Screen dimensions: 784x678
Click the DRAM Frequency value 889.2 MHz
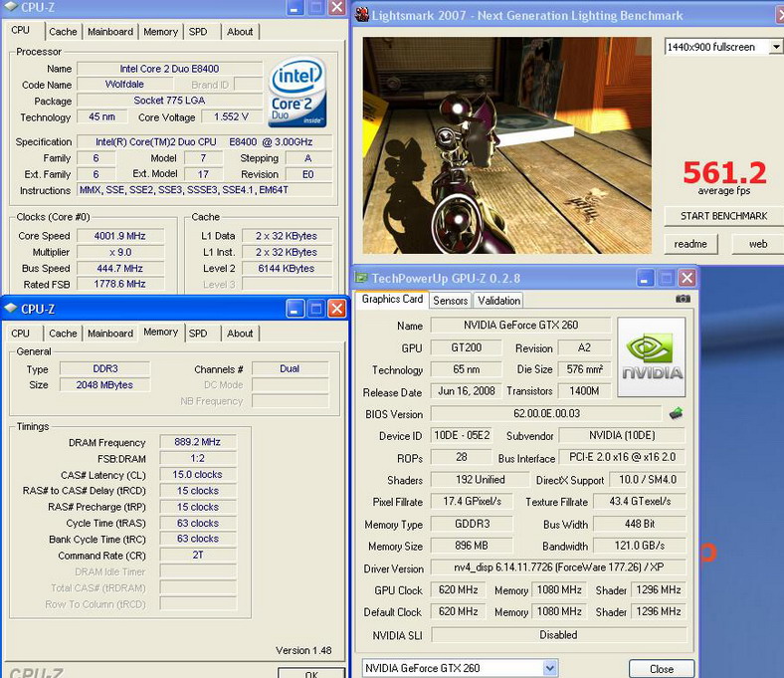tap(198, 442)
